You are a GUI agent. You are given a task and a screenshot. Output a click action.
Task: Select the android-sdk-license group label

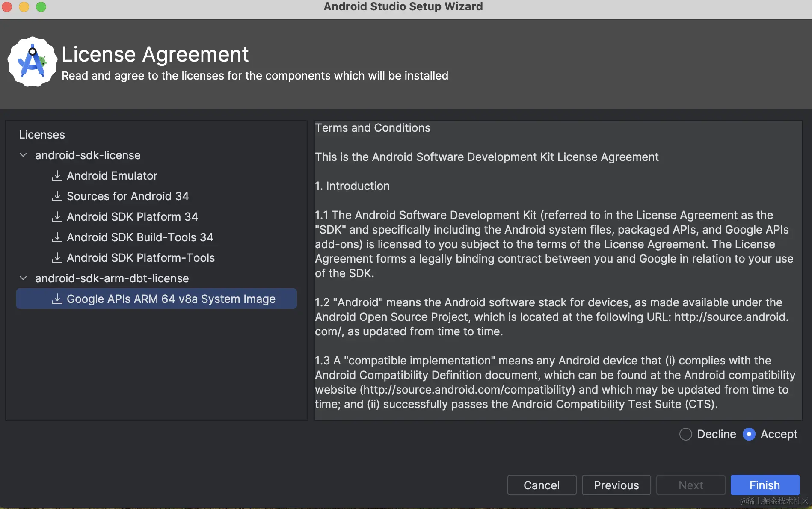coord(88,155)
